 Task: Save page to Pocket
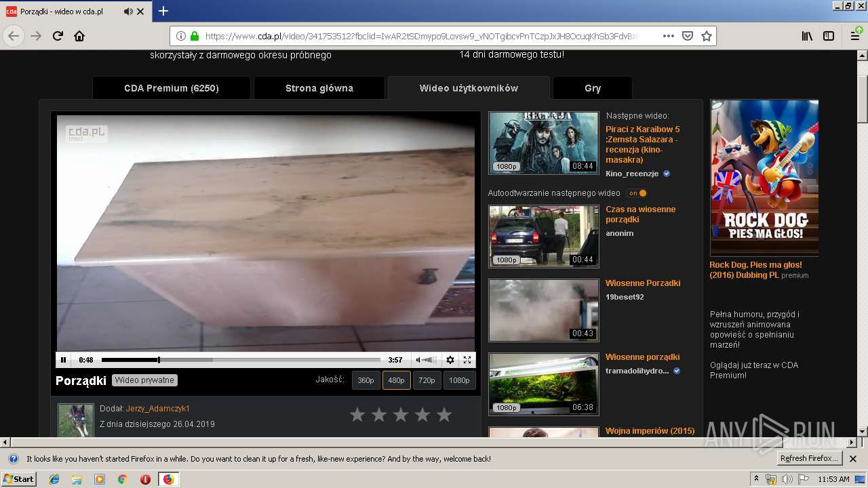click(687, 36)
